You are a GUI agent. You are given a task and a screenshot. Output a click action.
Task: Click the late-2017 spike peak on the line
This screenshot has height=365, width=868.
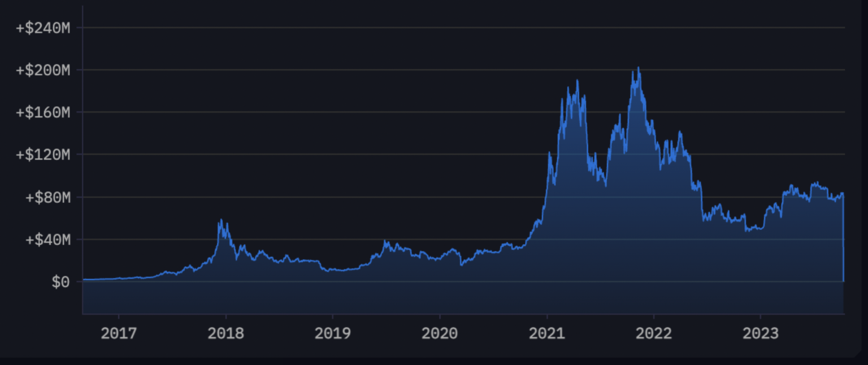pyautogui.click(x=220, y=220)
